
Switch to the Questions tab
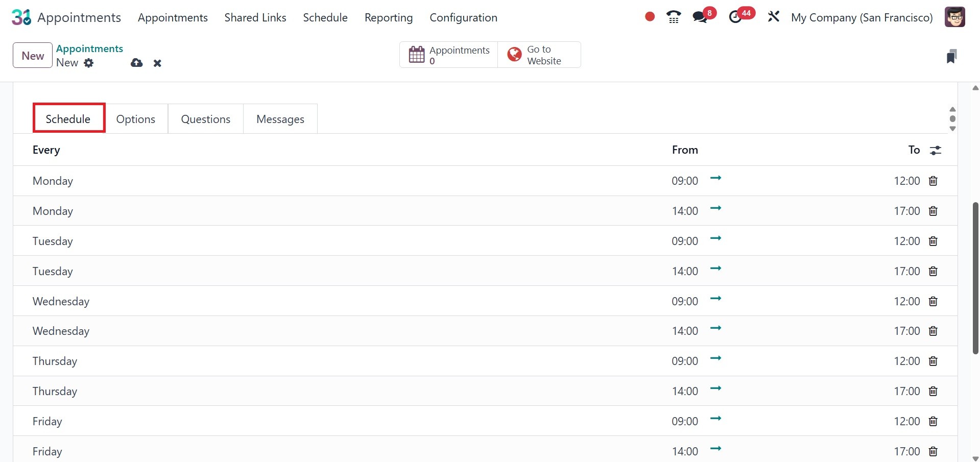205,119
